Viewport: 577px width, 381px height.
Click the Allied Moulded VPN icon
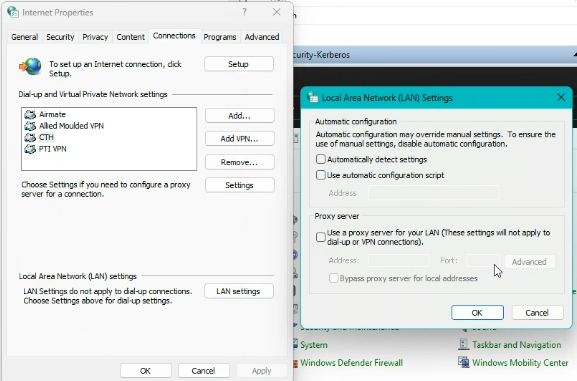coord(30,126)
